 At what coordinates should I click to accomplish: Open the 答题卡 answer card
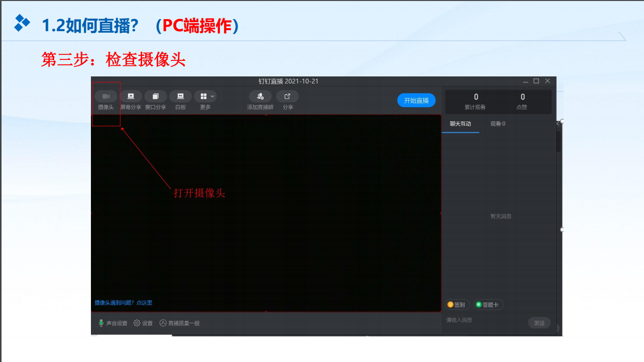coord(488,305)
